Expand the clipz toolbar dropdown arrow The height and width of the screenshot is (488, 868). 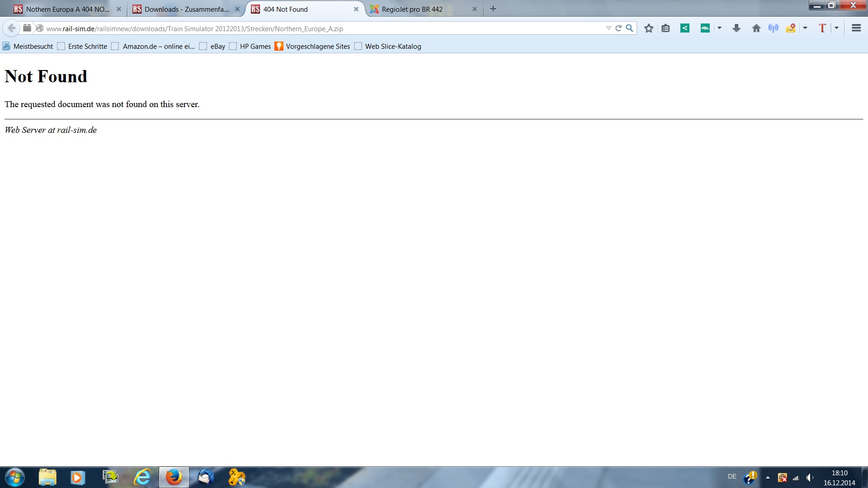click(x=719, y=28)
